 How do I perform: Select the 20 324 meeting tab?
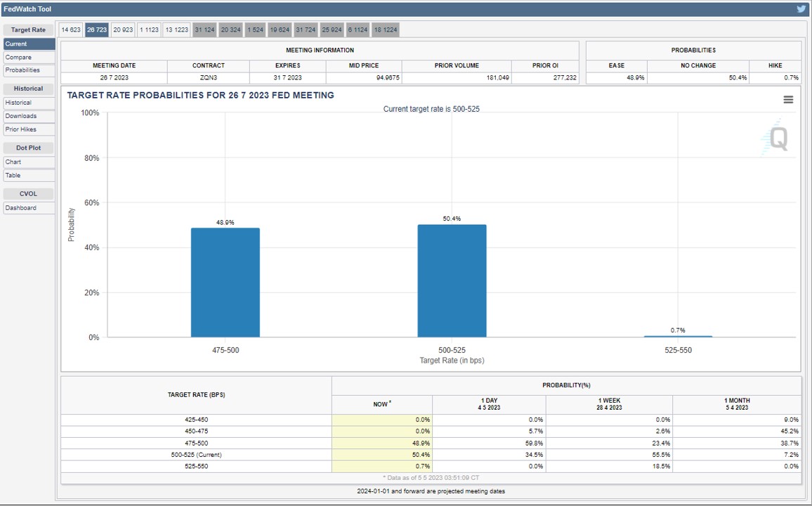point(230,30)
